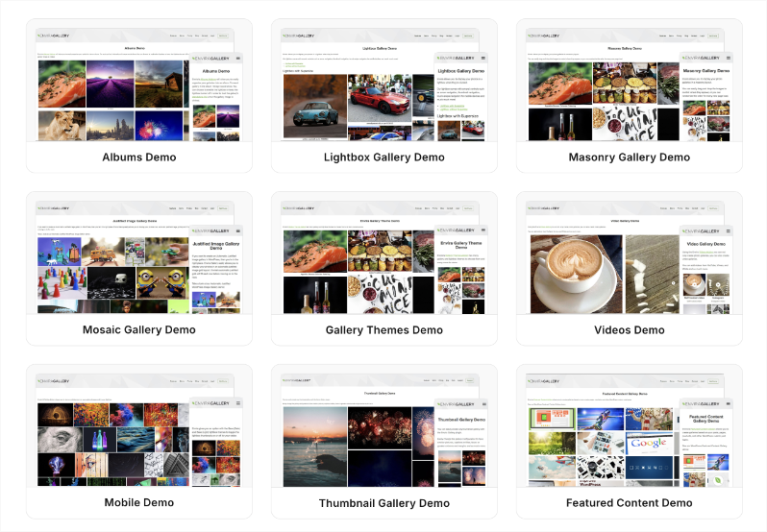
Task: Click the Mobile Demo title
Action: (139, 503)
